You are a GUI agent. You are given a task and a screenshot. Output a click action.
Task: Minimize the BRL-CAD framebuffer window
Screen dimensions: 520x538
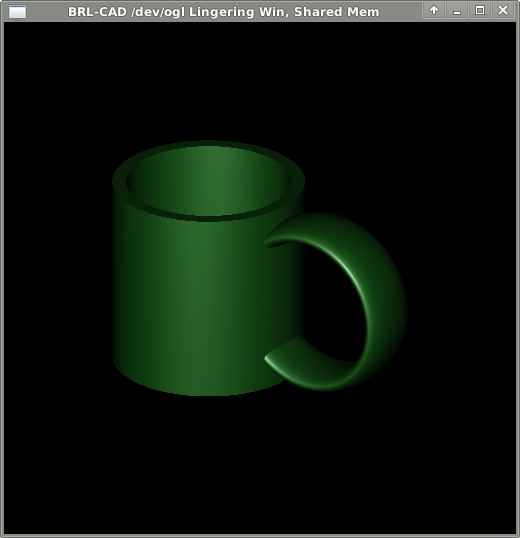[457, 11]
